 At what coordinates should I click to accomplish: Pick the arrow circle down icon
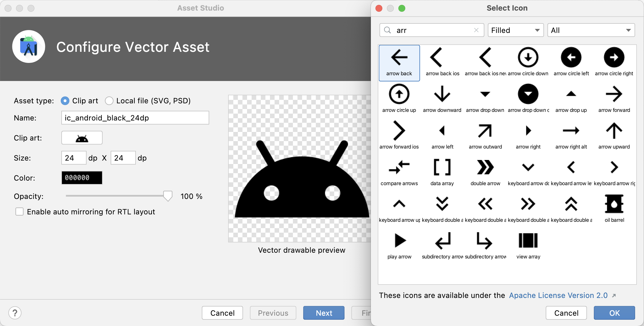(528, 63)
